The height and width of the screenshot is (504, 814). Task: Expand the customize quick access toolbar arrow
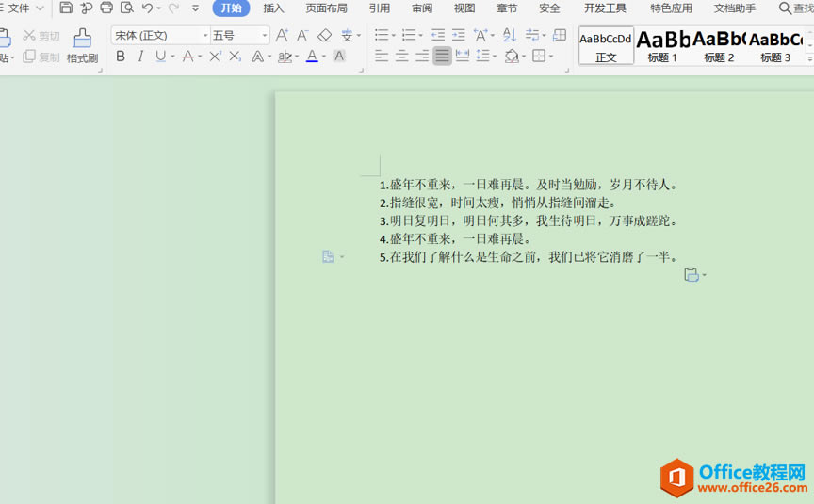coord(196,8)
